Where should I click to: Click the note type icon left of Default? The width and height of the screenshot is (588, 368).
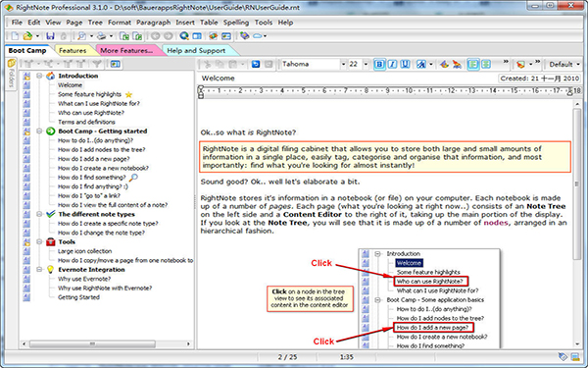coord(520,64)
